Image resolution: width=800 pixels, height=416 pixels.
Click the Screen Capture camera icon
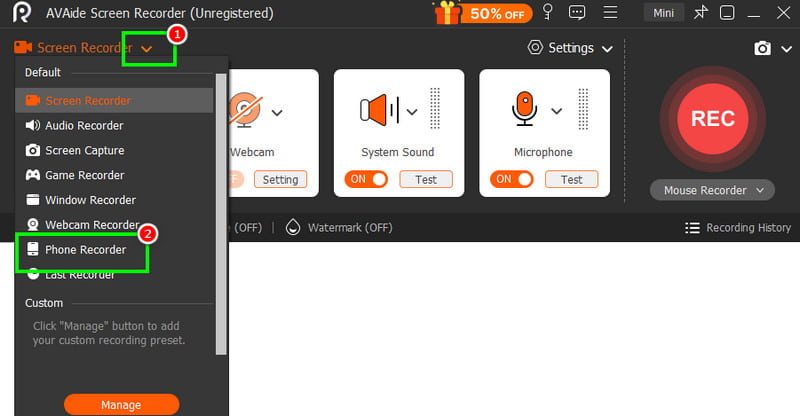click(33, 150)
